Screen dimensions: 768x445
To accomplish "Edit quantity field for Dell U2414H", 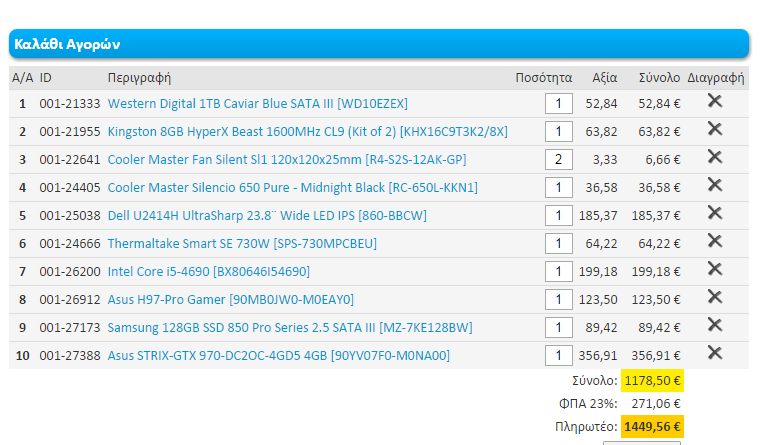I will (559, 215).
